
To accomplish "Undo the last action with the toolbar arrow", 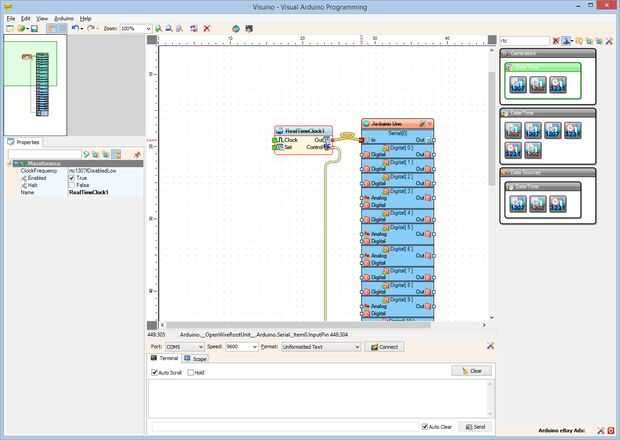I will tap(75, 28).
